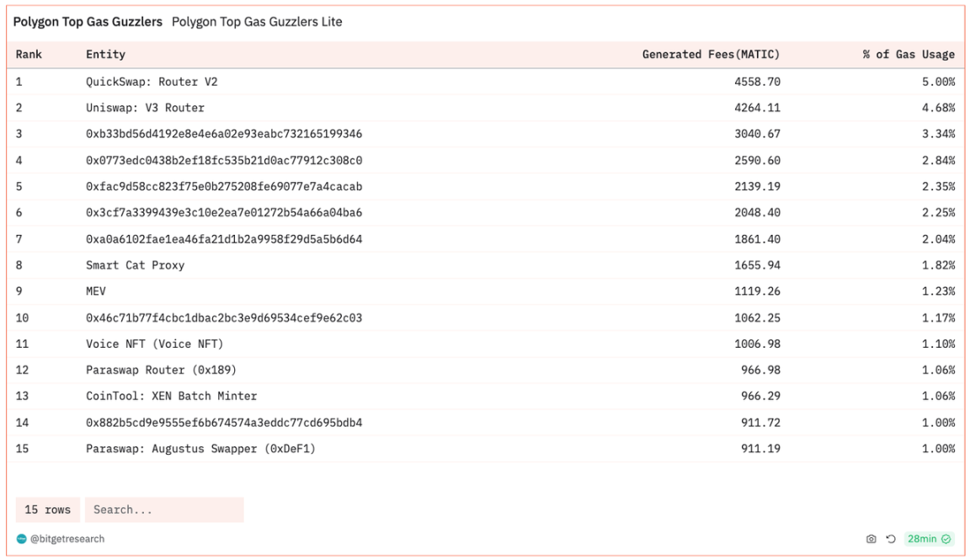
Task: Click the refresh query icon
Action: [891, 539]
